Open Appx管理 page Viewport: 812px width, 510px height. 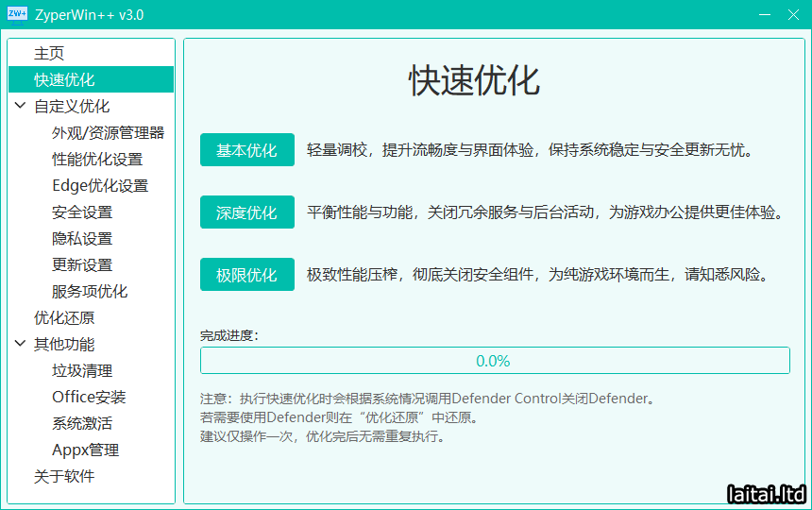click(x=85, y=450)
